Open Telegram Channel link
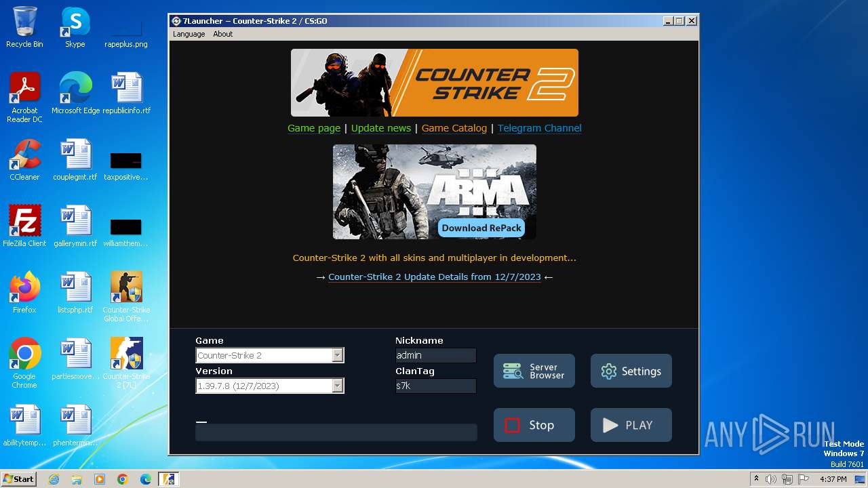This screenshot has height=488, width=868. pyautogui.click(x=540, y=128)
